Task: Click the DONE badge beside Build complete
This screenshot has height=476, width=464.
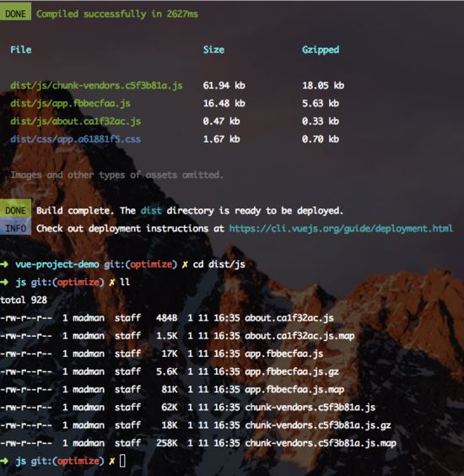Action: tap(15, 210)
